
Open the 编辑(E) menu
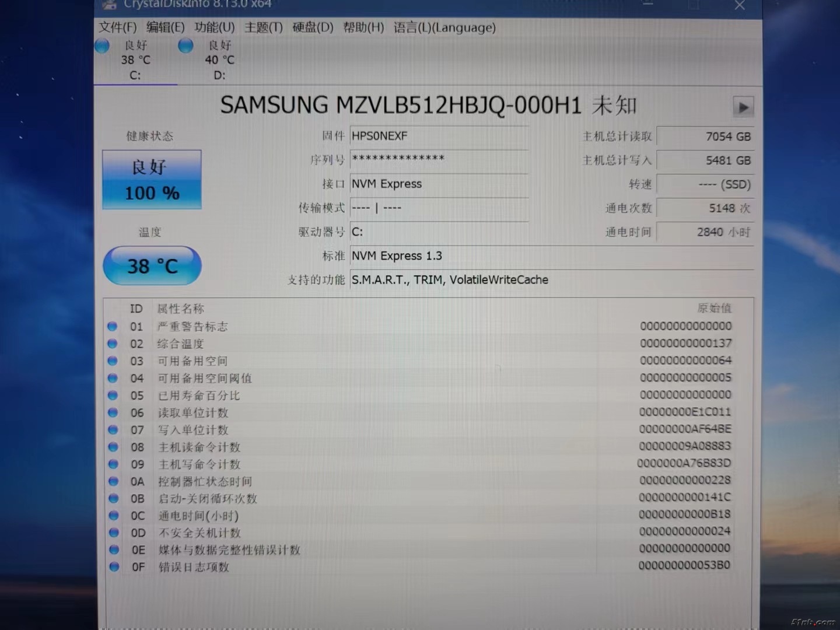click(x=165, y=27)
